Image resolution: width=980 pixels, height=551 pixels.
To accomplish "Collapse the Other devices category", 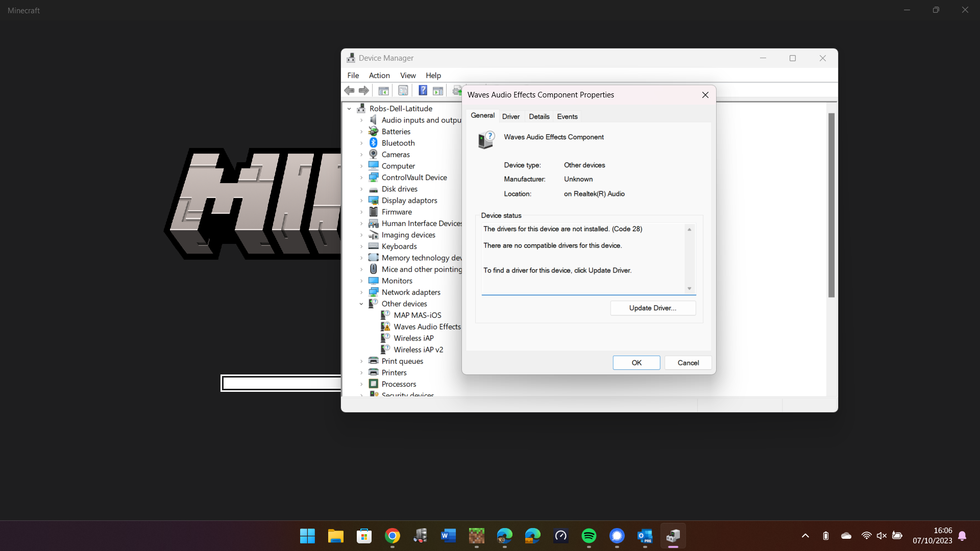I will click(361, 304).
